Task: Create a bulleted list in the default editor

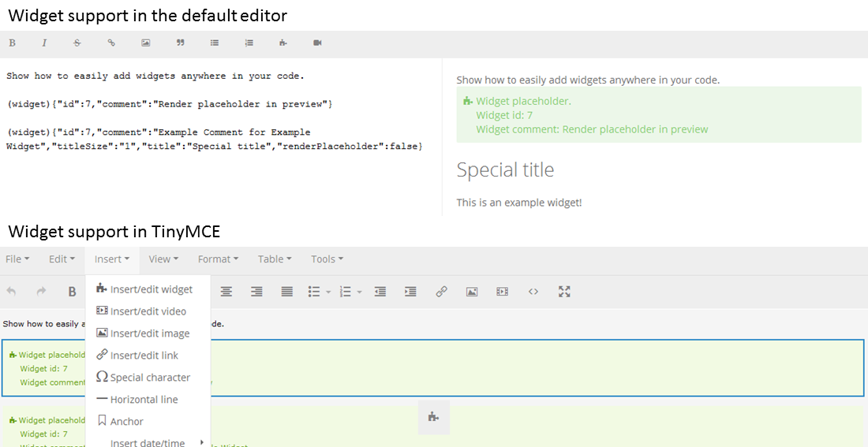Action: click(x=214, y=43)
